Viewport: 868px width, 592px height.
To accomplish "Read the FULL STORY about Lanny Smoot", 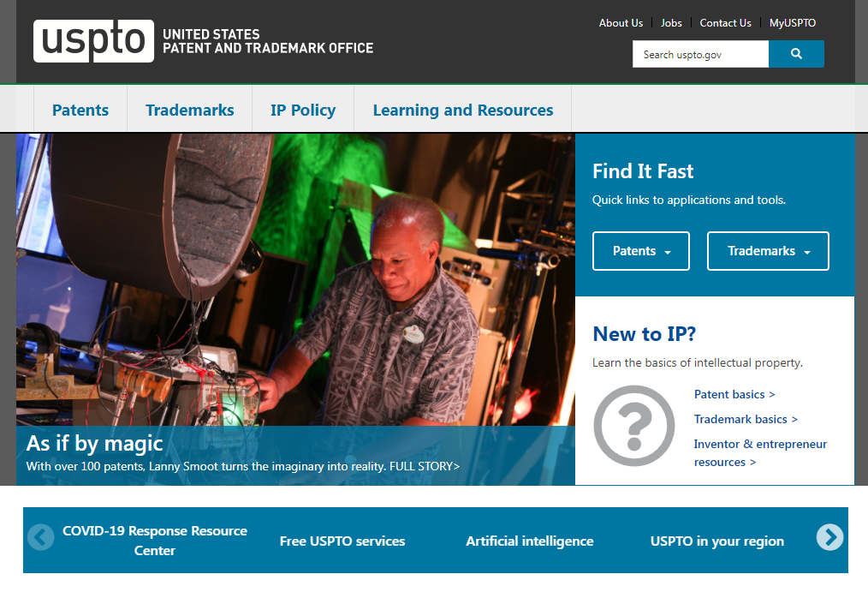I will point(425,467).
